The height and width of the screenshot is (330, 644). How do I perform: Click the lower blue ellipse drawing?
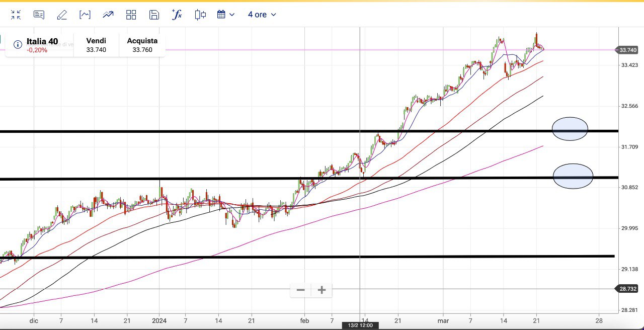[573, 176]
